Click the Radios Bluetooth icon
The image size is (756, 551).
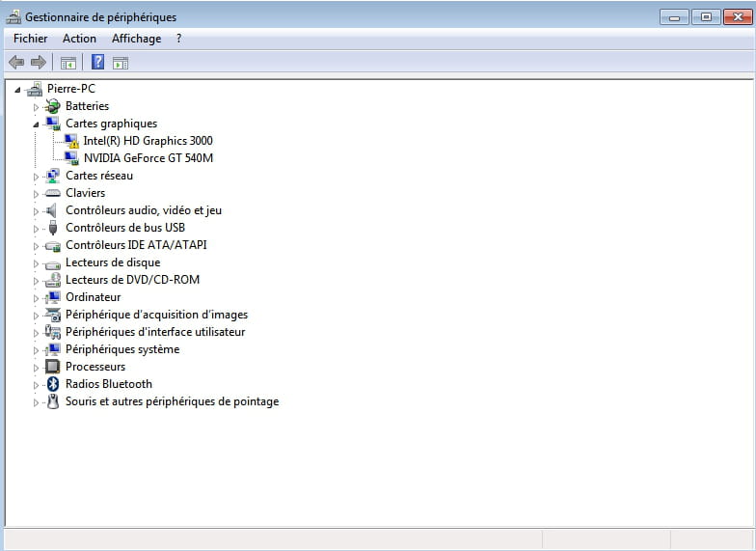[53, 384]
